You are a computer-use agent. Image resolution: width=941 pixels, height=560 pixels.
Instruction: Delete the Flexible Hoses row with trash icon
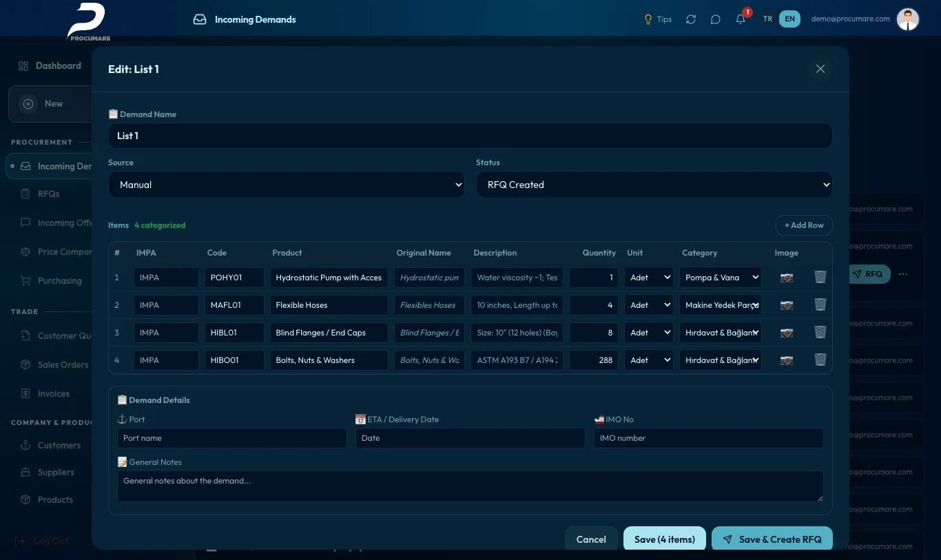(820, 304)
